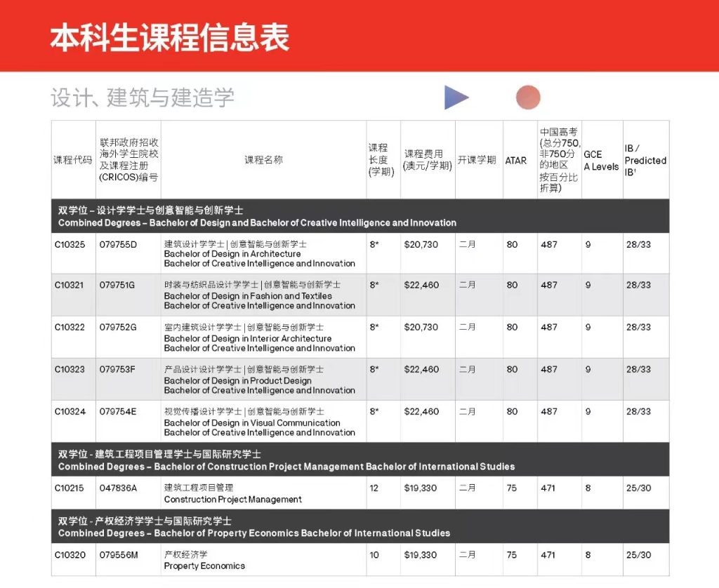The height and width of the screenshot is (588, 719).
Task: Click the blue triangle play icon
Action: pos(455,98)
